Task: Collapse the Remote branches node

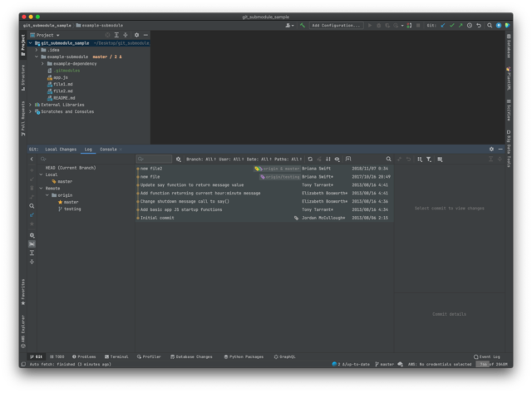Action: [41, 189]
